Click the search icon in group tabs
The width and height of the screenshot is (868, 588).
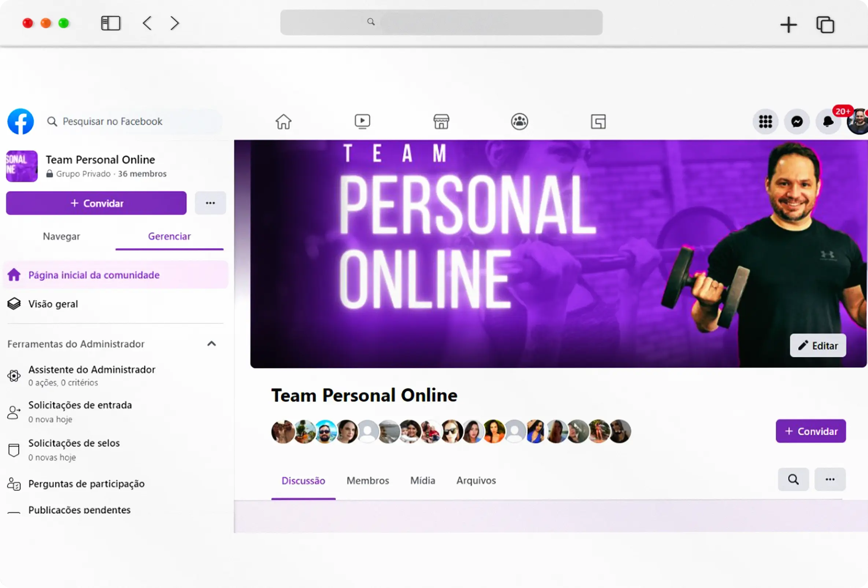point(793,479)
